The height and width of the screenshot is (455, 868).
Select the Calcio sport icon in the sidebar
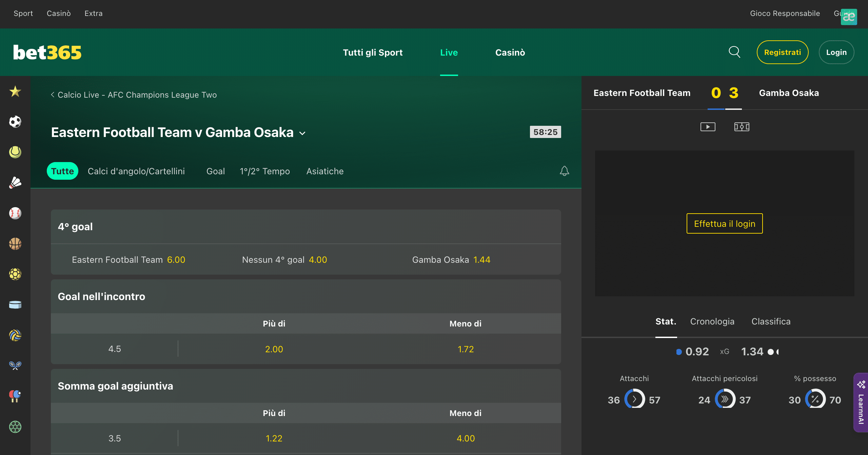15,121
